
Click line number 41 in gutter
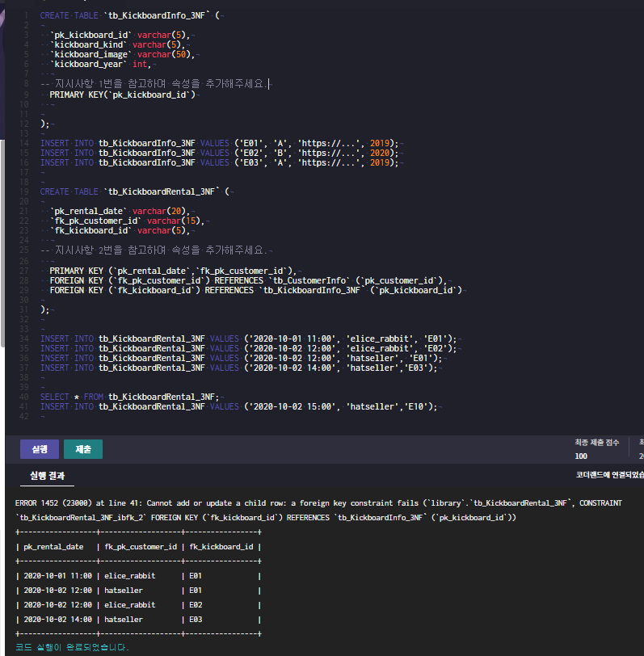(24, 406)
